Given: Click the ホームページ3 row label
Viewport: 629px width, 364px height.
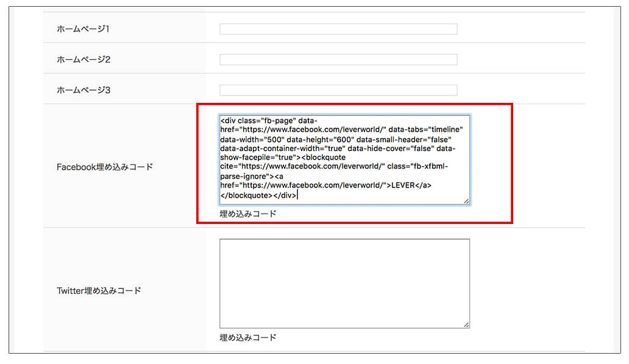Looking at the screenshot, I should pyautogui.click(x=83, y=90).
